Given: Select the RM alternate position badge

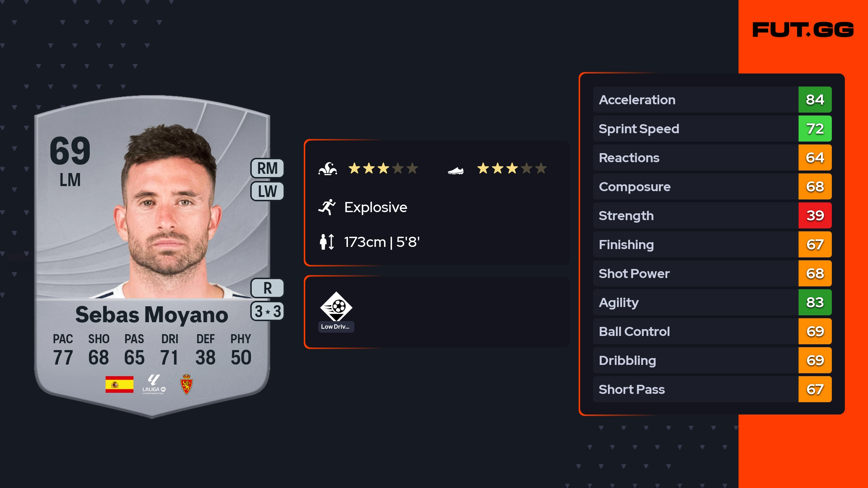Looking at the screenshot, I should pos(267,168).
